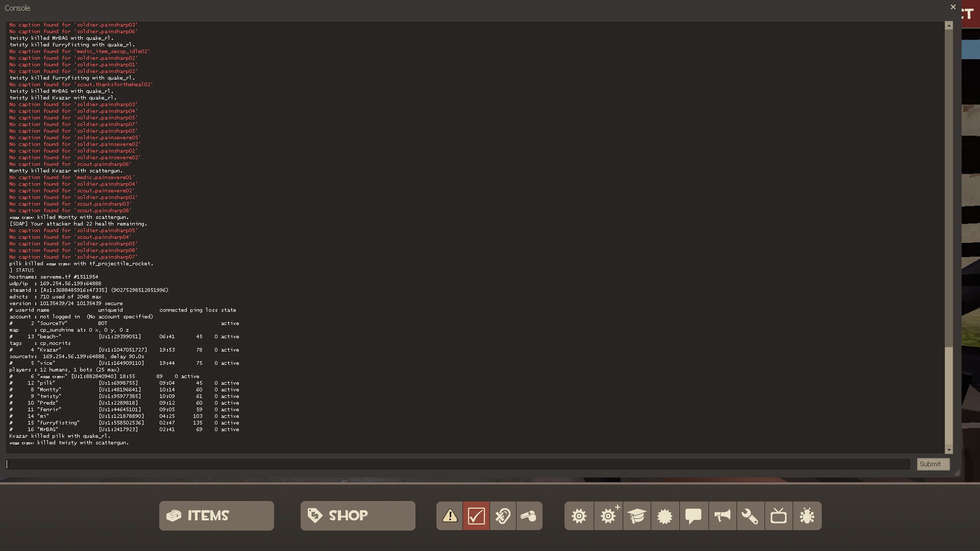Click the whistle coaching icon
Screen dimensions: 980x551
coord(529,516)
